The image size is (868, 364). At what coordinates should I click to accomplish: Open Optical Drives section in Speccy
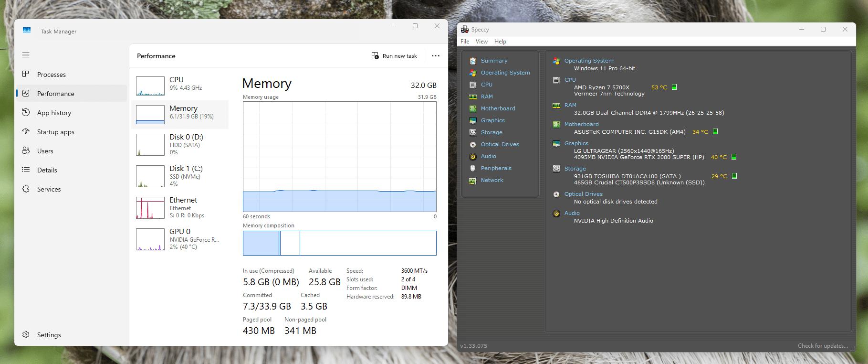click(500, 144)
